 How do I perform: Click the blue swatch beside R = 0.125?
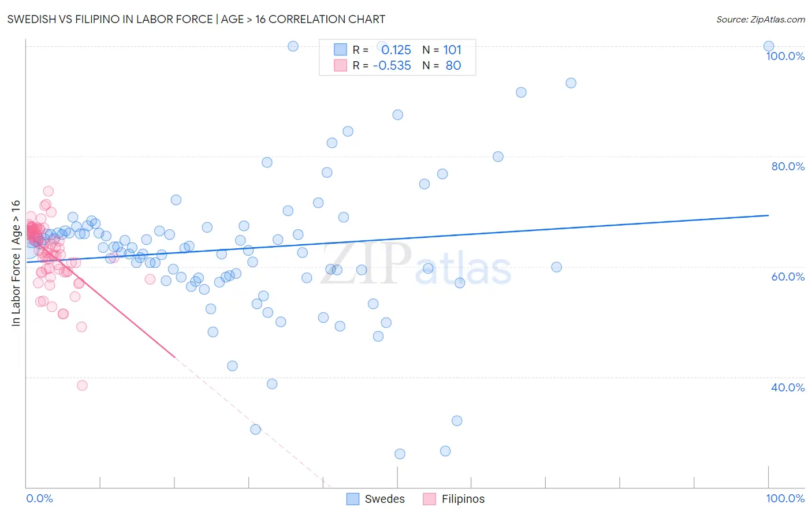coord(341,50)
